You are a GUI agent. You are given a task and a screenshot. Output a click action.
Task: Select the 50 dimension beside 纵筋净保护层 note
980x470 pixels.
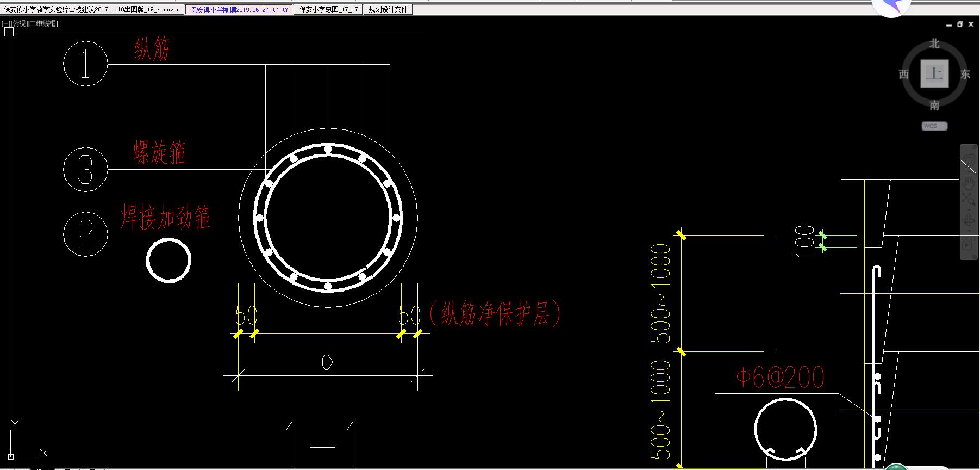click(410, 315)
